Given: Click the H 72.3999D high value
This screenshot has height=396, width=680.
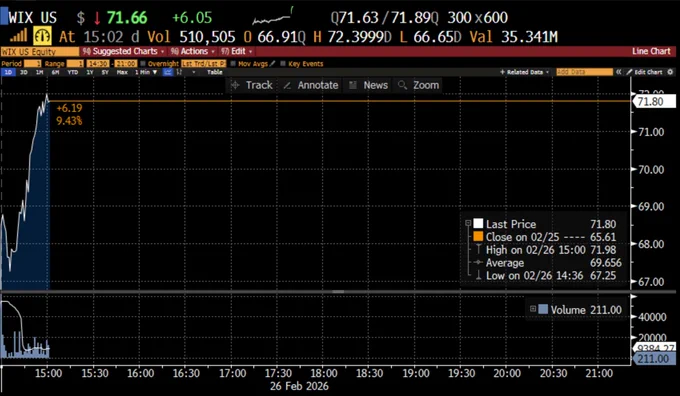Looking at the screenshot, I should coord(352,37).
